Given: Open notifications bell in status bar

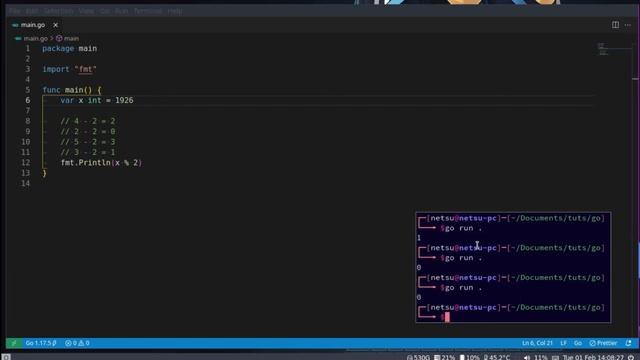Looking at the screenshot, I should coord(629,343).
